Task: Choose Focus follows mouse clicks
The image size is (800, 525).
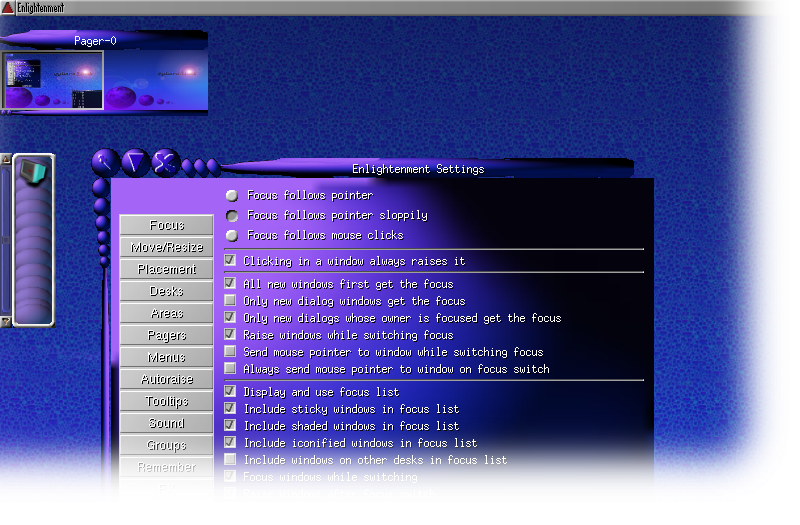Action: [232, 236]
